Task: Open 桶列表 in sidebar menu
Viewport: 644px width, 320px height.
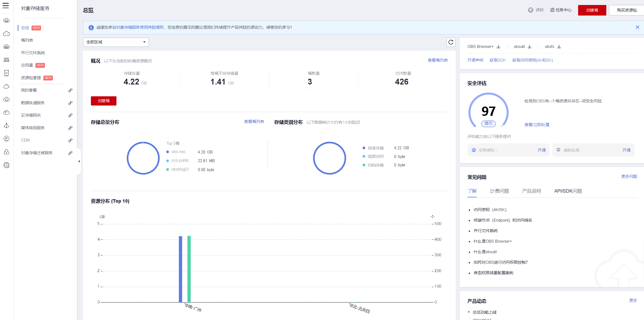Action: coord(27,40)
